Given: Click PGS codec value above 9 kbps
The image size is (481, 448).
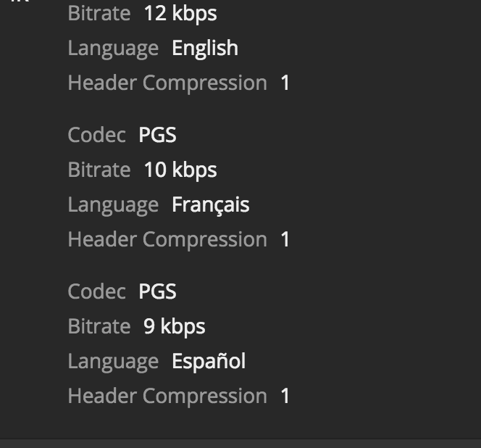Looking at the screenshot, I should click(x=157, y=292).
